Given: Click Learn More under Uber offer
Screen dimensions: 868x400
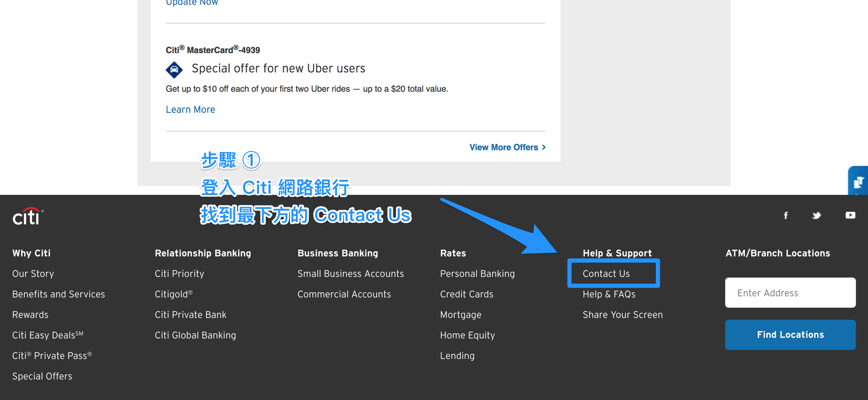Looking at the screenshot, I should [190, 110].
